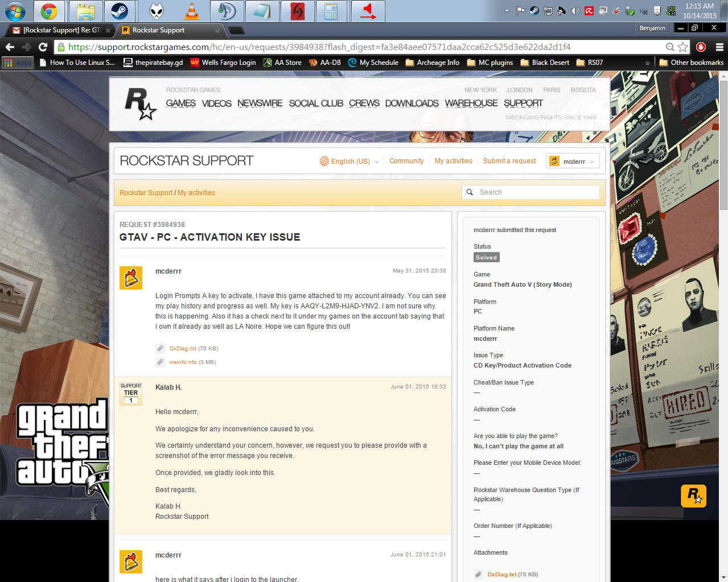Click the DxDiag.txt paperclip icon in post
Viewport: 728px width, 582px height.
pyautogui.click(x=161, y=349)
